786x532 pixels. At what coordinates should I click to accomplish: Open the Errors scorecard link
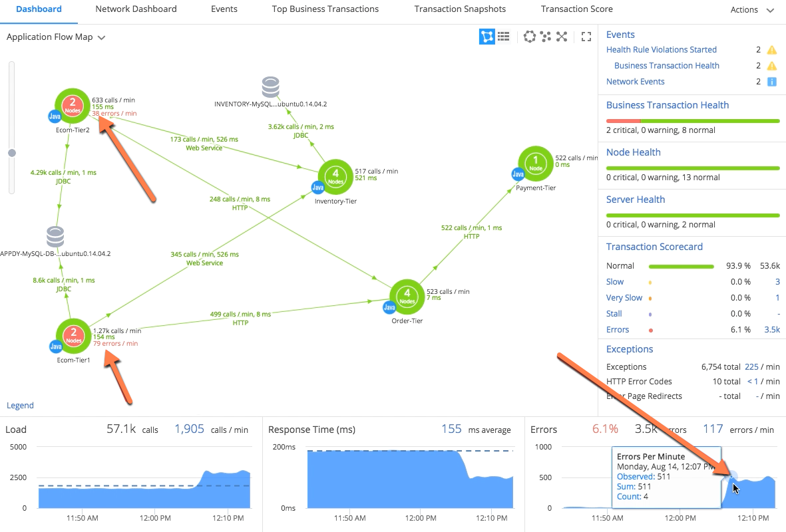[618, 330]
